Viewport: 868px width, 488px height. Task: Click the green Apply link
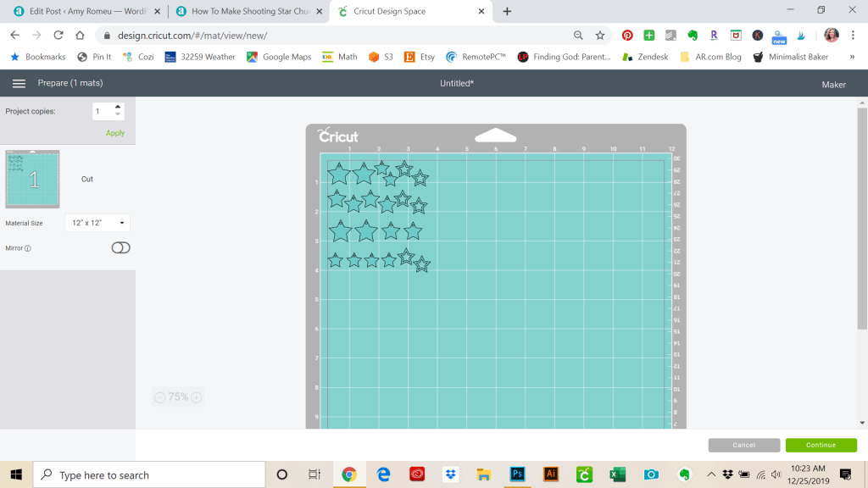pyautogui.click(x=115, y=133)
